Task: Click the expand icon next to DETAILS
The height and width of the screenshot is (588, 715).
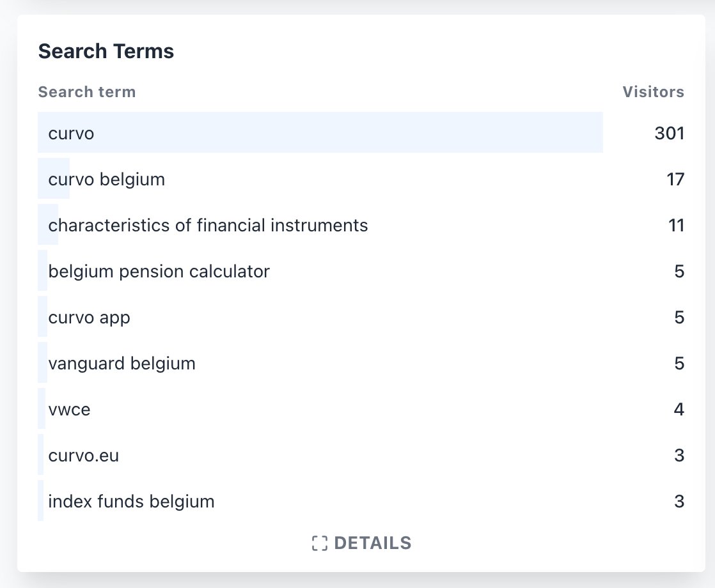Action: (319, 543)
